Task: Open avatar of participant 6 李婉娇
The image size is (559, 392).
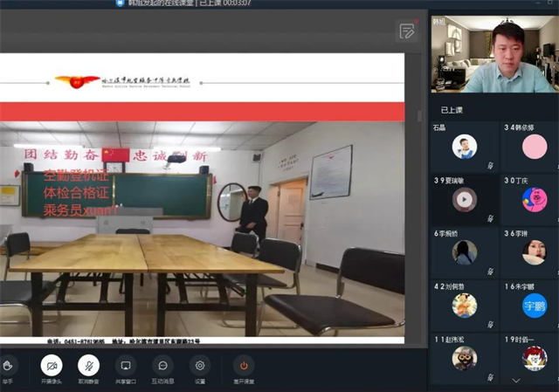Action: (465, 252)
